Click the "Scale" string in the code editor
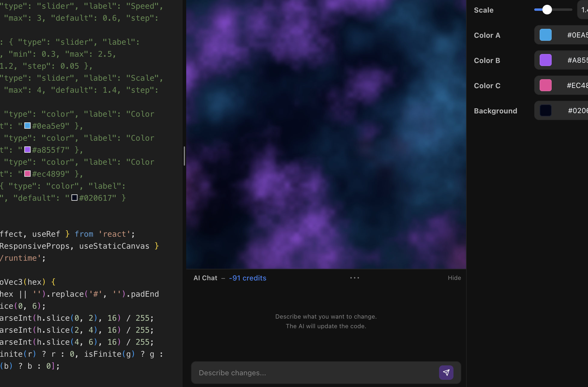The image size is (588, 387). tap(142, 78)
